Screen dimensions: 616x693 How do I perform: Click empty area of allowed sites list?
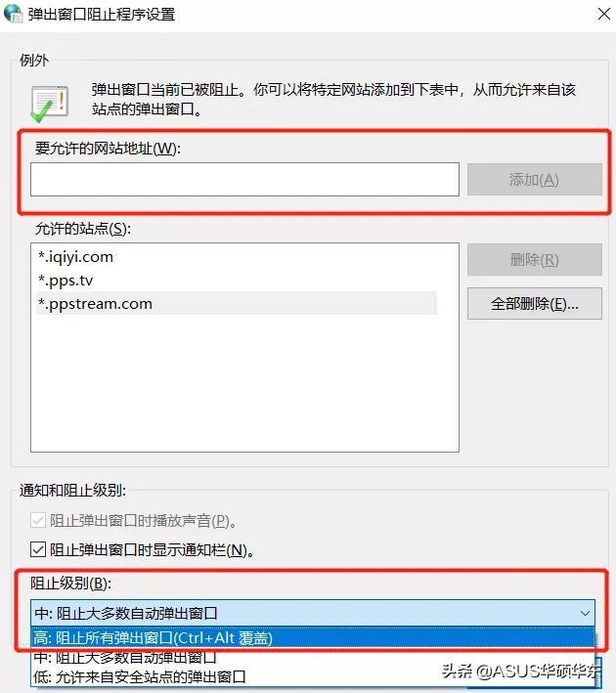pyautogui.click(x=244, y=383)
